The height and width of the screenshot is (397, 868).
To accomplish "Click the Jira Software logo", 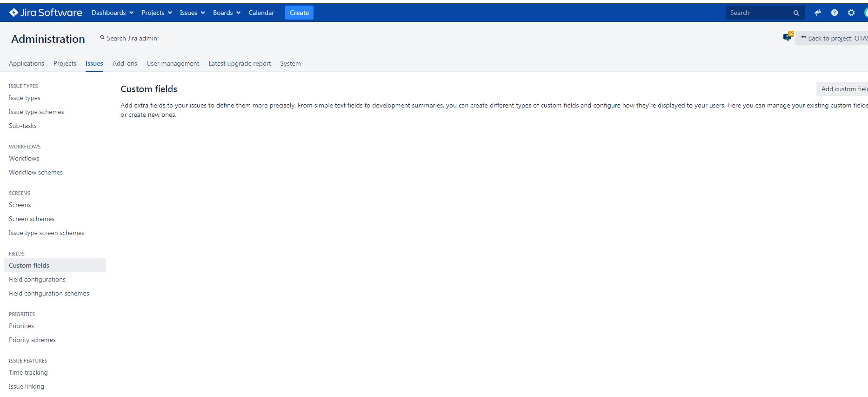I will [46, 13].
